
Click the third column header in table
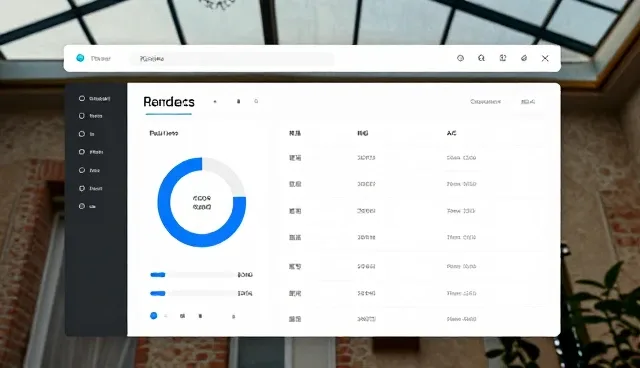tap(451, 133)
